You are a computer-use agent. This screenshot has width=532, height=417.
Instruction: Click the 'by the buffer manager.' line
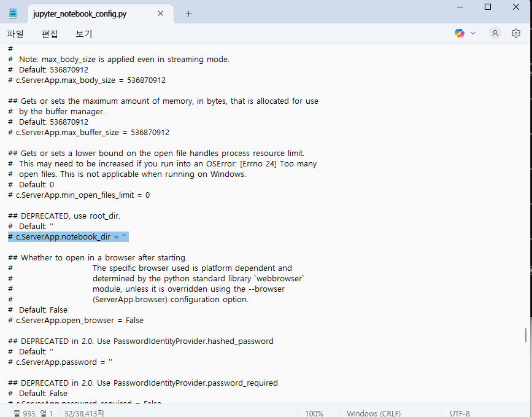[56, 111]
